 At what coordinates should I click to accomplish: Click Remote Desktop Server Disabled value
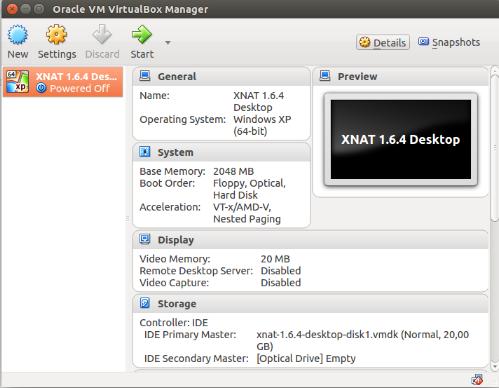click(x=281, y=271)
